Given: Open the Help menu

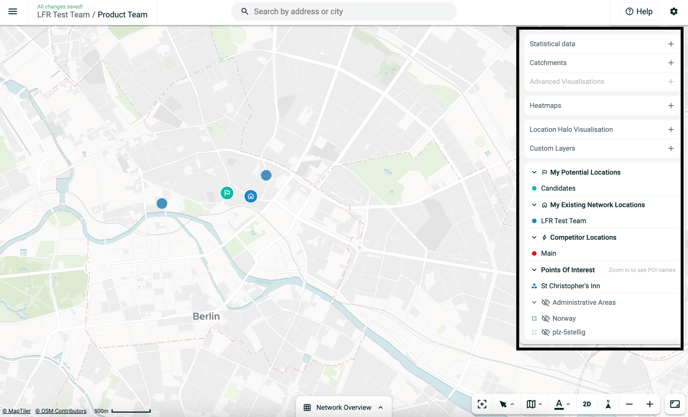Looking at the screenshot, I should coord(639,12).
